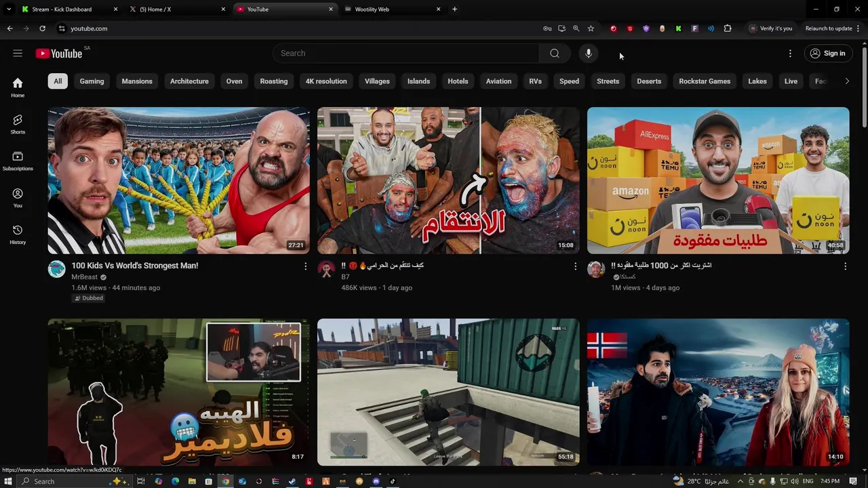Open History in the sidebar
The width and height of the screenshot is (868, 488).
tap(18, 235)
